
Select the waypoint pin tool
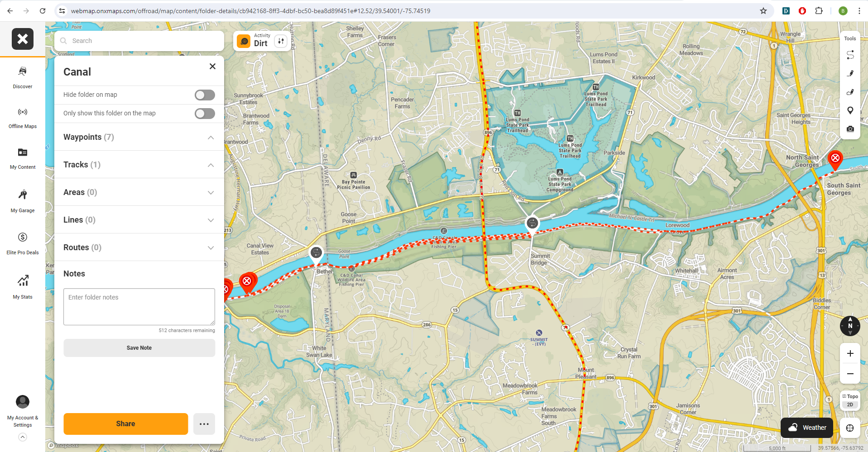coord(850,110)
